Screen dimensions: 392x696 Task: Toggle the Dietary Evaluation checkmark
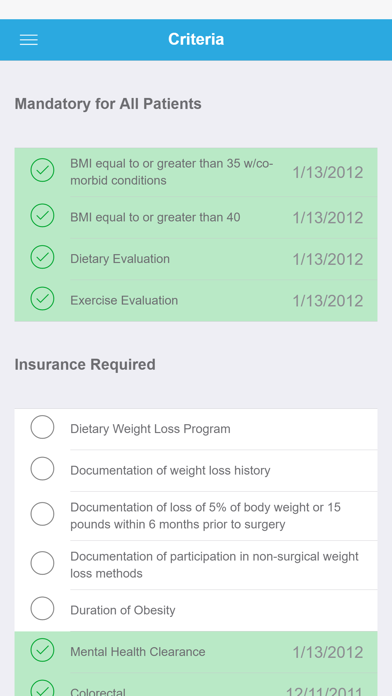[x=42, y=257]
